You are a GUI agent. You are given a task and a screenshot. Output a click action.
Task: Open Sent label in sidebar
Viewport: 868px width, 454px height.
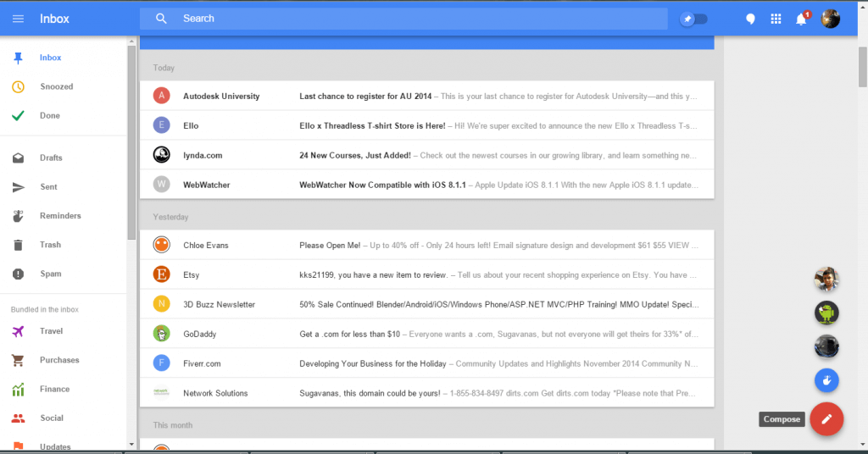pos(48,187)
